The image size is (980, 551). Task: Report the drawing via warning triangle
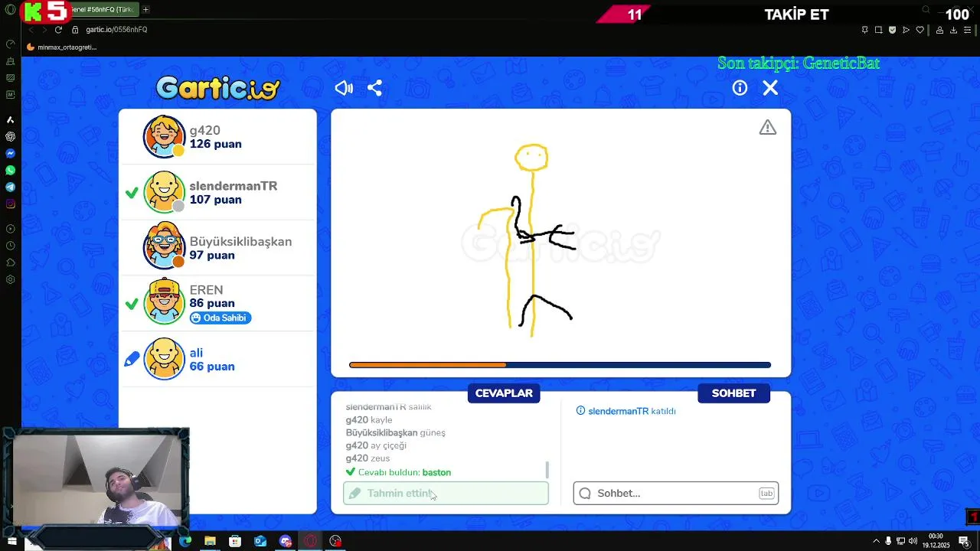(767, 128)
